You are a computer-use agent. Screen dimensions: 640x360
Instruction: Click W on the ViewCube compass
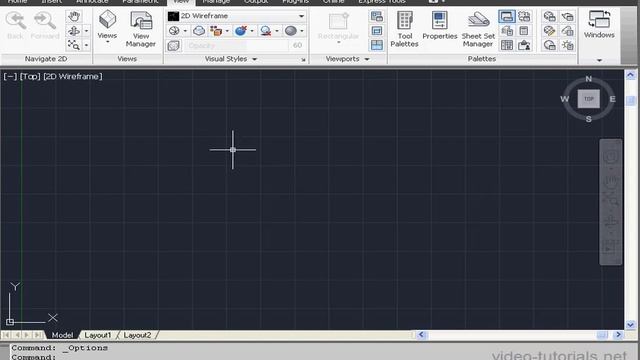point(564,99)
